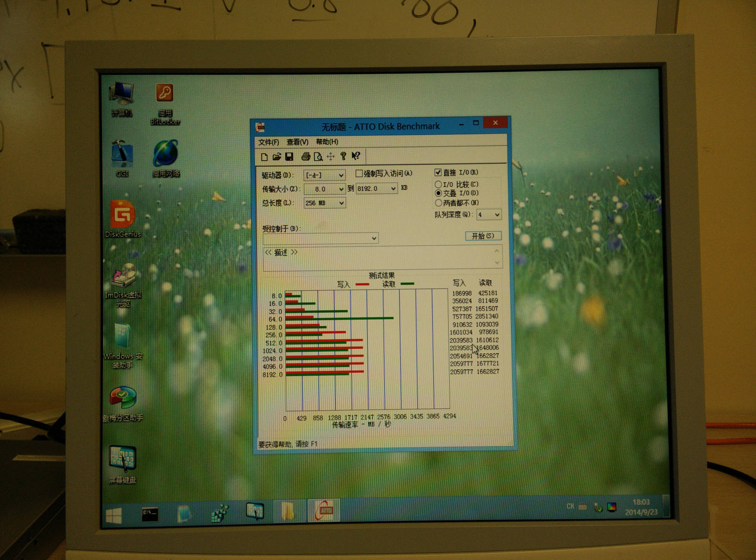Open the registry cubes taskbar icon

click(220, 513)
